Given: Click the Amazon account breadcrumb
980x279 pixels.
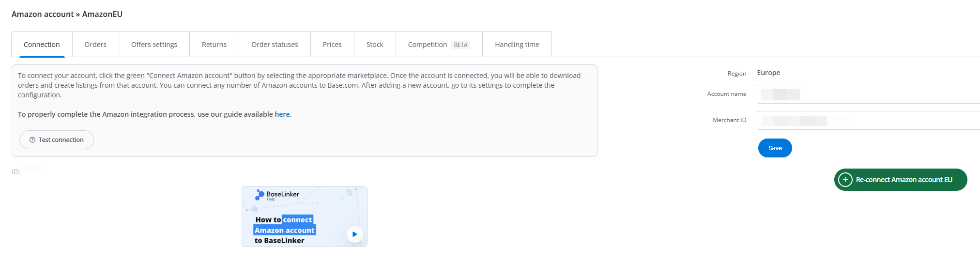Looking at the screenshot, I should pos(43,14).
